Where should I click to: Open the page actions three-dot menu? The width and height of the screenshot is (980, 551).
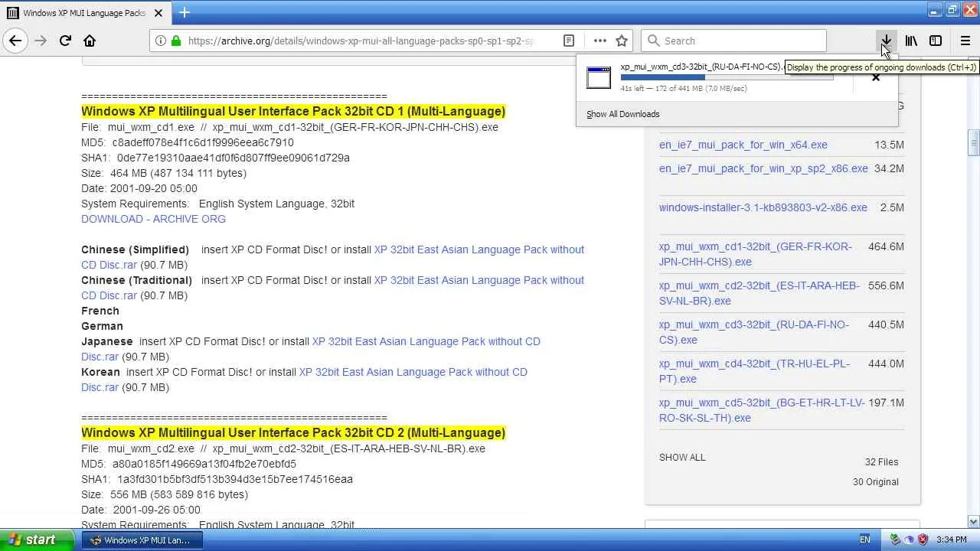600,41
